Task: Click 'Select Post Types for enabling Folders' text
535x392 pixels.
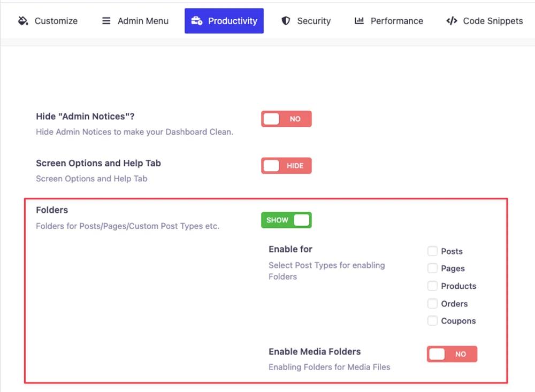Action: click(326, 271)
